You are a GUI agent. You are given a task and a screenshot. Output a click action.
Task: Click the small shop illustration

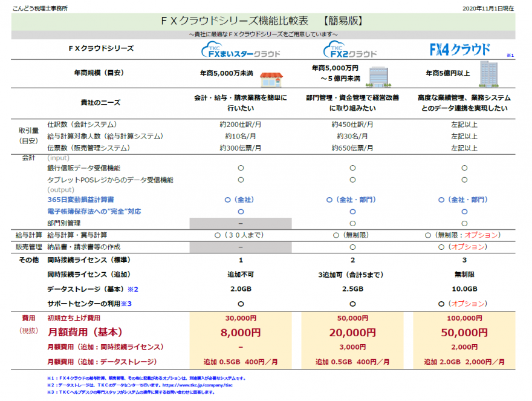[271, 79]
